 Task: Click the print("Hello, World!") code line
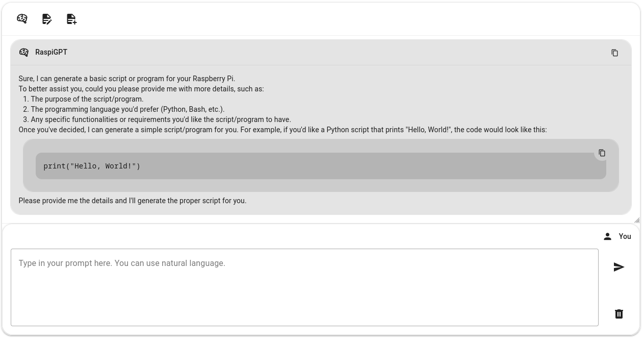pyautogui.click(x=92, y=166)
